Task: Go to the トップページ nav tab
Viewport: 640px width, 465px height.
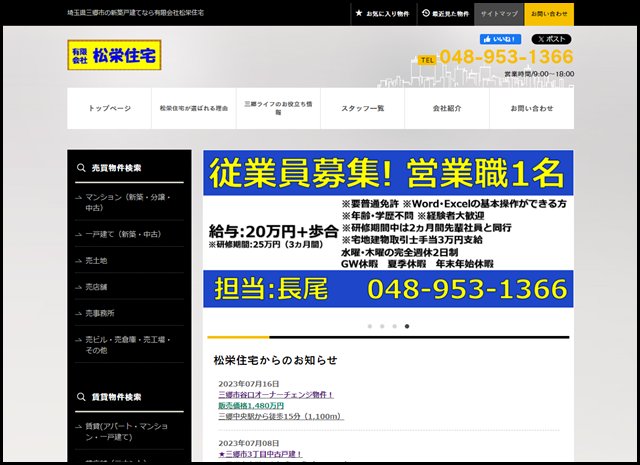Action: [110, 108]
